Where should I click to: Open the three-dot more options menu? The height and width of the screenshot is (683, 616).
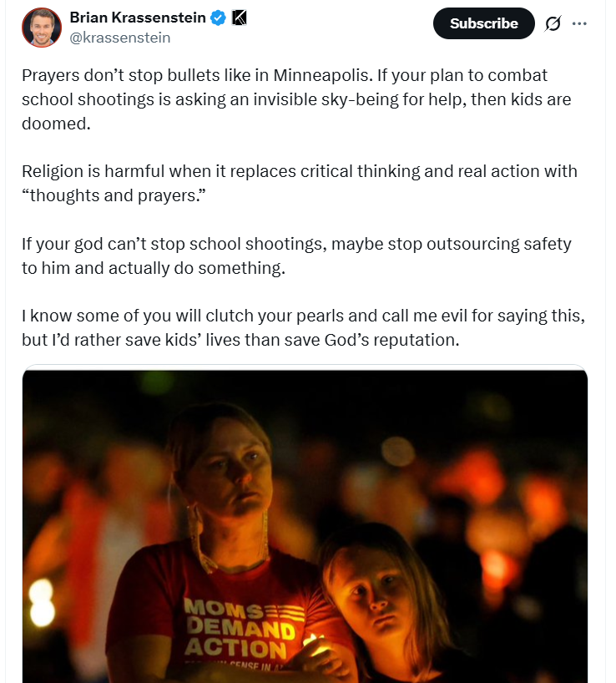579,23
